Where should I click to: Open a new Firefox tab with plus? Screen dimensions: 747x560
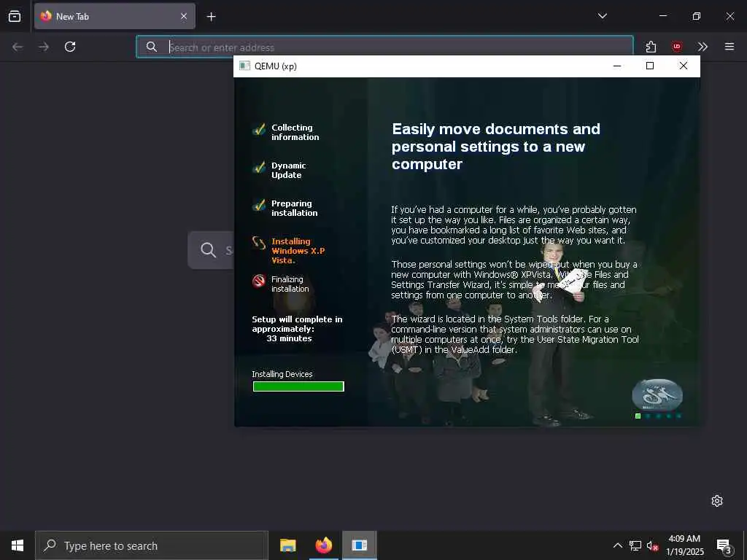pos(211,17)
